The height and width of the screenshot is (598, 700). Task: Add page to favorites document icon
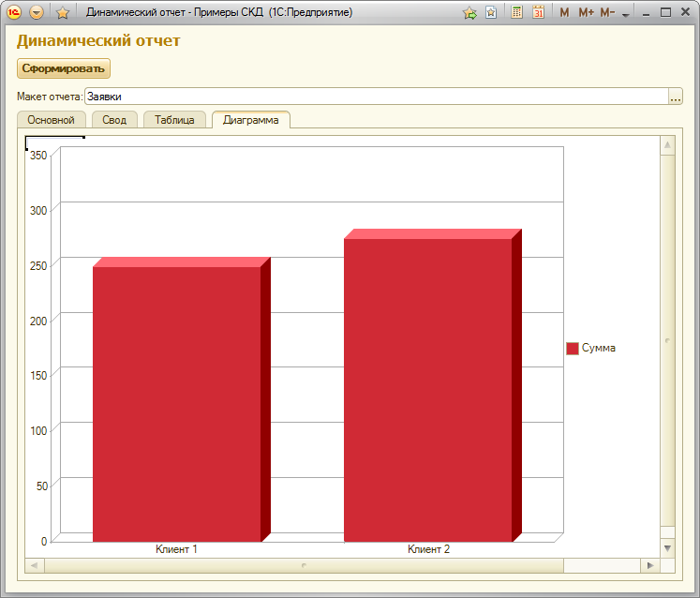(491, 12)
